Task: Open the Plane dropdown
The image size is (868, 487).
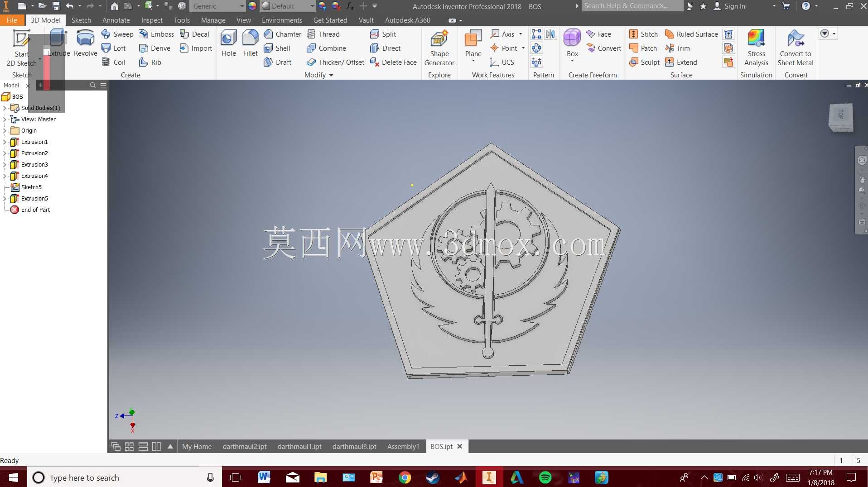Action: click(x=473, y=61)
